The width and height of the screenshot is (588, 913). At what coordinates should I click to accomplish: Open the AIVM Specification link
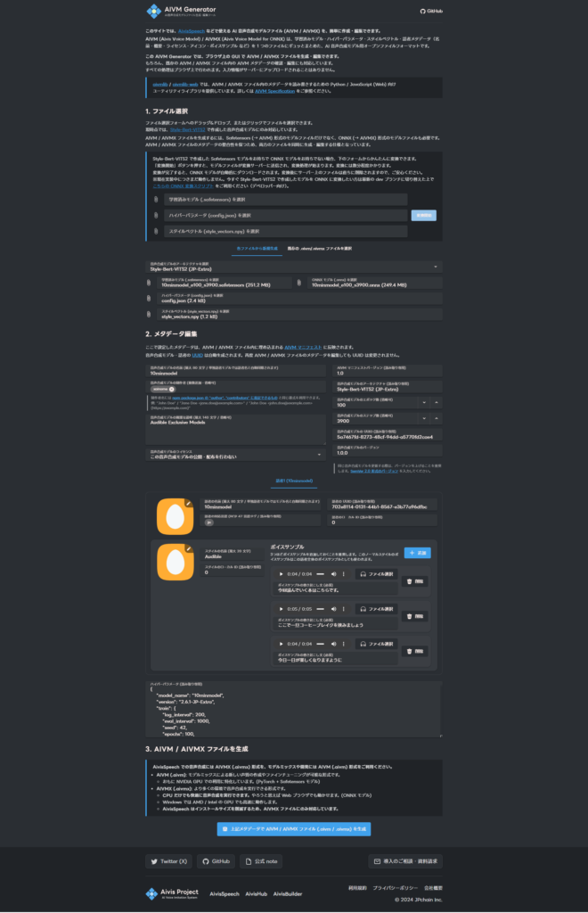click(x=274, y=91)
